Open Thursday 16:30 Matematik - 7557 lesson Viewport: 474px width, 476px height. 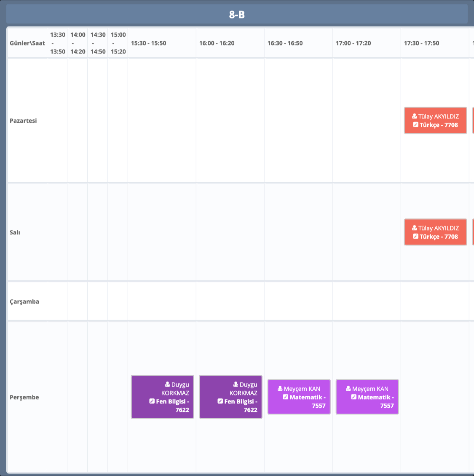click(299, 397)
